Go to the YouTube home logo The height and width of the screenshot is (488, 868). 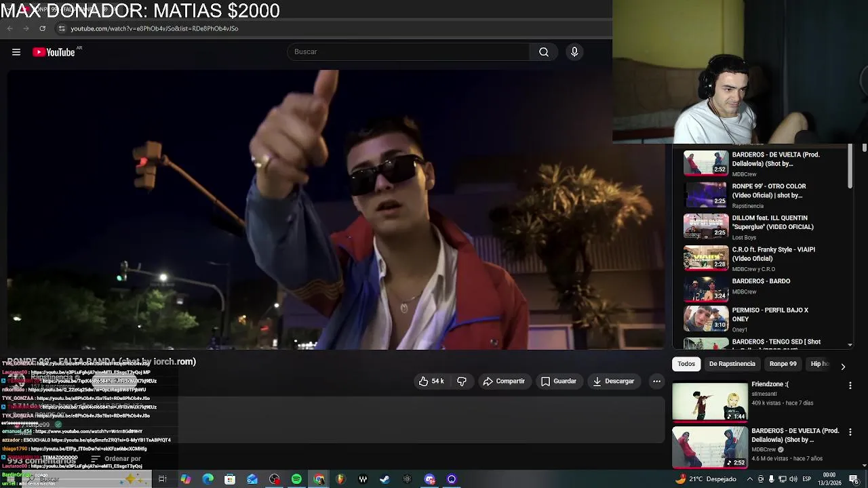point(54,52)
